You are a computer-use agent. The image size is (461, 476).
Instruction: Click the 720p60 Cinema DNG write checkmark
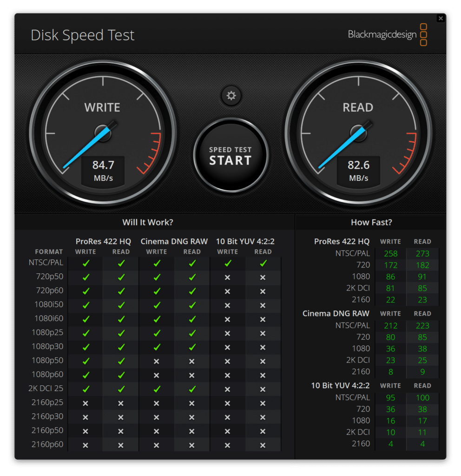pyautogui.click(x=157, y=291)
